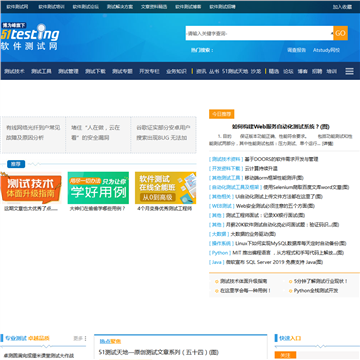Image resolution: width=360 pixels, height=360 pixels.
Task: Open 软件测试论坛 in the top bar
Action: [86, 7]
